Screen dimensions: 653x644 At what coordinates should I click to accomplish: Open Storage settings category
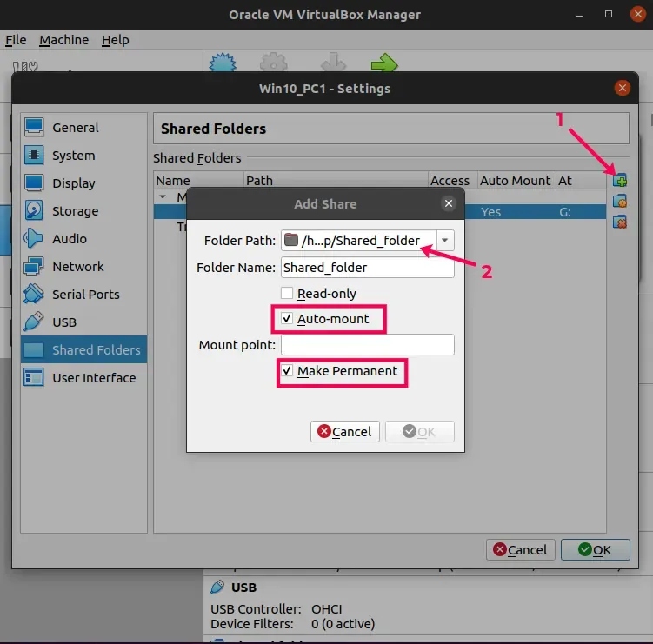[x=83, y=211]
